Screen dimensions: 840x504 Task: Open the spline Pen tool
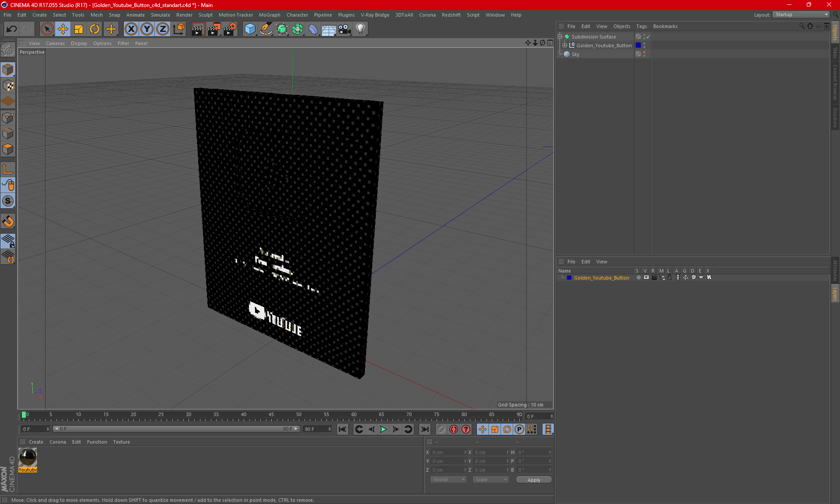coord(266,29)
